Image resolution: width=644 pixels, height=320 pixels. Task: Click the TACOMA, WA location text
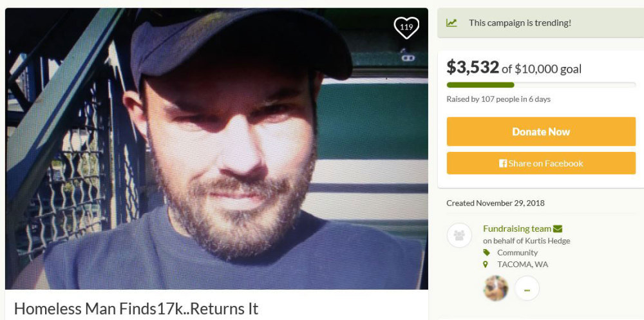(x=522, y=264)
